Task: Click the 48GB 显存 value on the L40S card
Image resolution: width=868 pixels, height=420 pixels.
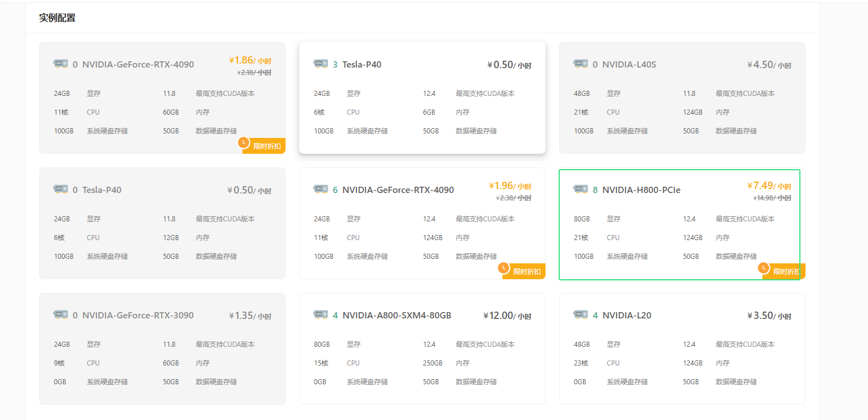Action: point(582,94)
